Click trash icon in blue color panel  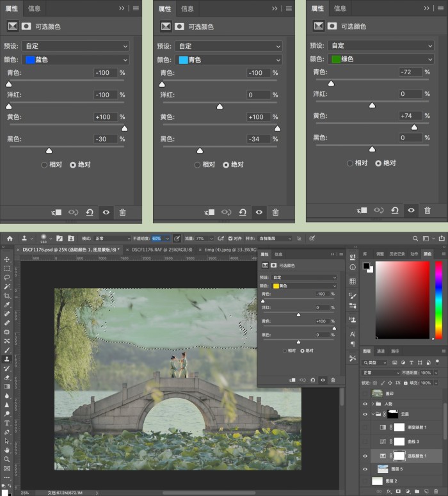(122, 212)
